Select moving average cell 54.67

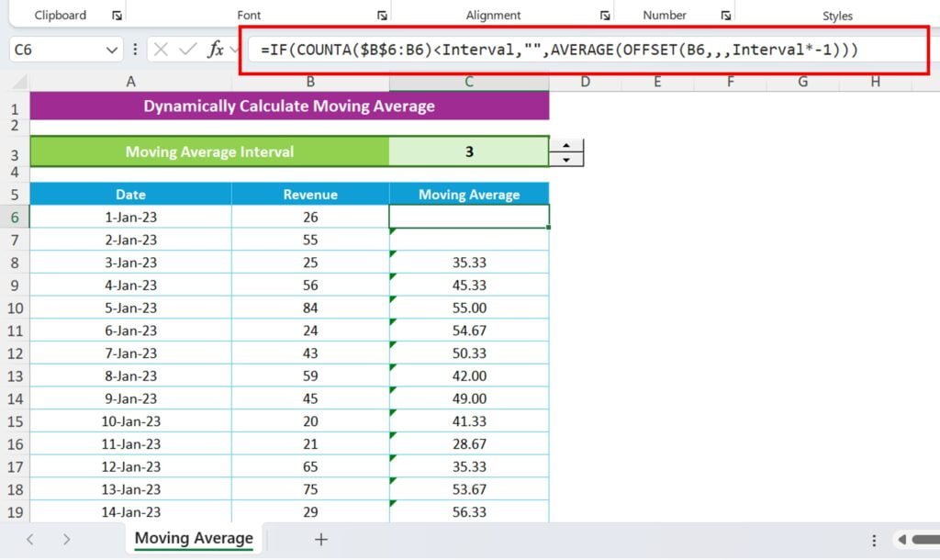tap(469, 331)
